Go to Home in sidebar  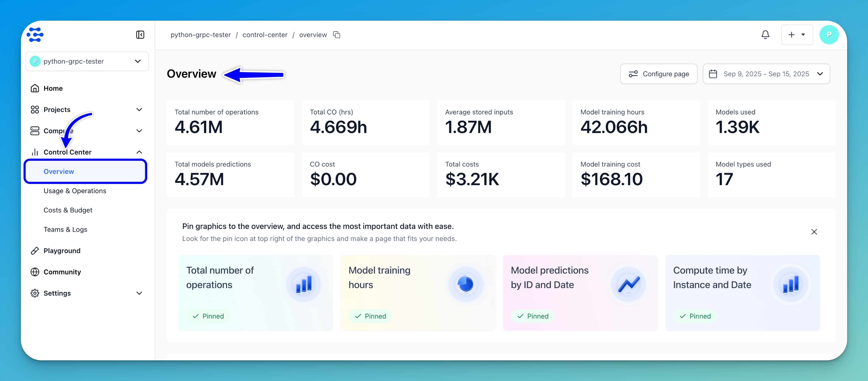53,88
